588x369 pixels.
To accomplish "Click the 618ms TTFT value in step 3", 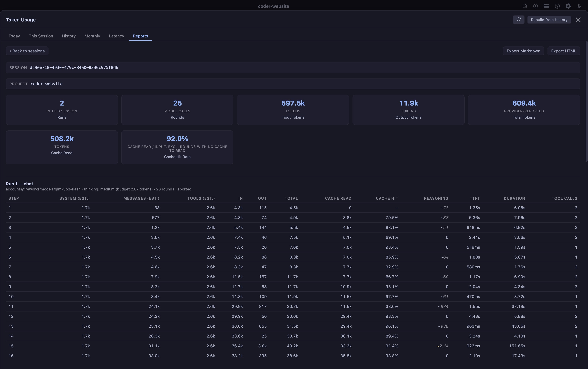I will (473, 227).
